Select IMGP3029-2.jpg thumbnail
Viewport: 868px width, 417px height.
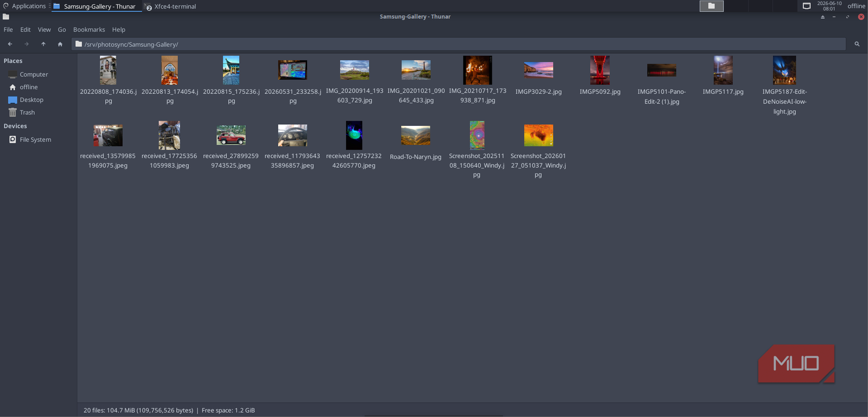tap(539, 69)
